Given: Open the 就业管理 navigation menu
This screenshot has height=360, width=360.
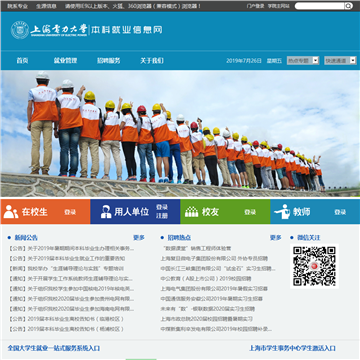Looking at the screenshot, I should point(65,61).
